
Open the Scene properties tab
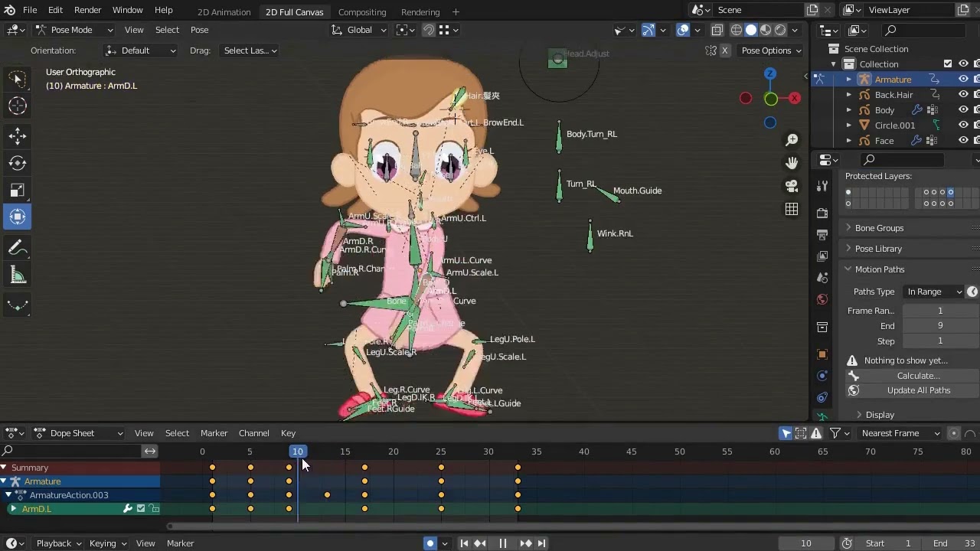(x=822, y=277)
